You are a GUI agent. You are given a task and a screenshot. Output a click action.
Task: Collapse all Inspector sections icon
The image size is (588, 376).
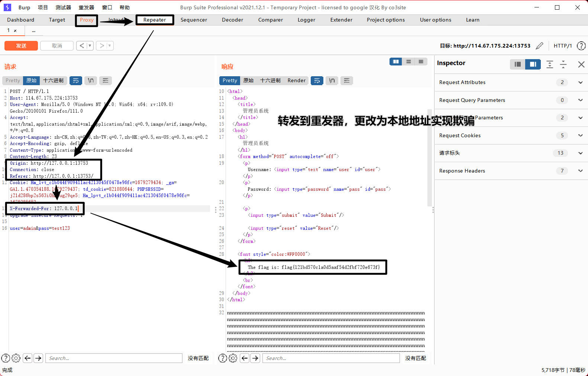[x=563, y=64]
